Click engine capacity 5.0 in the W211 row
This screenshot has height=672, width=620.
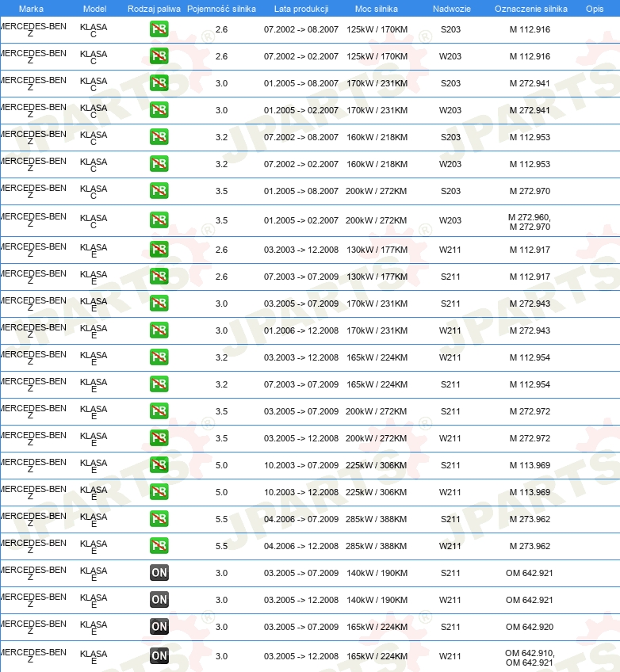click(x=221, y=492)
